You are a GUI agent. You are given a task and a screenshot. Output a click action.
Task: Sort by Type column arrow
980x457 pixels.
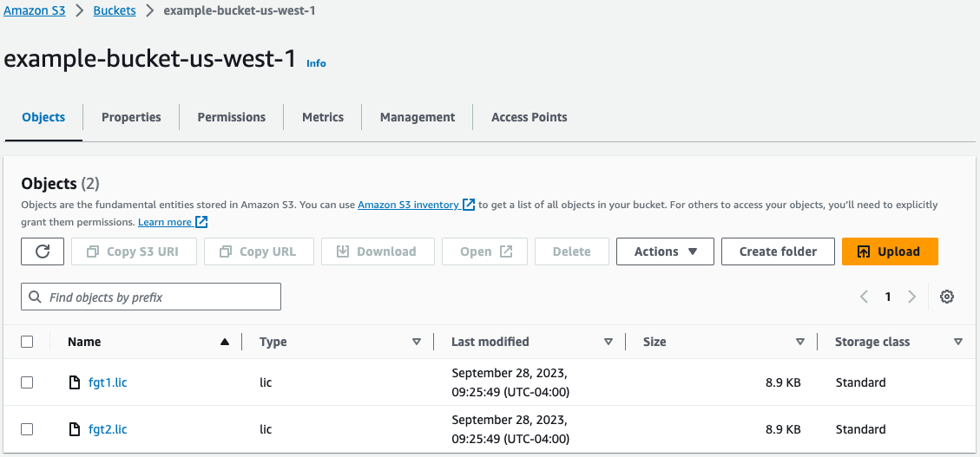point(417,343)
